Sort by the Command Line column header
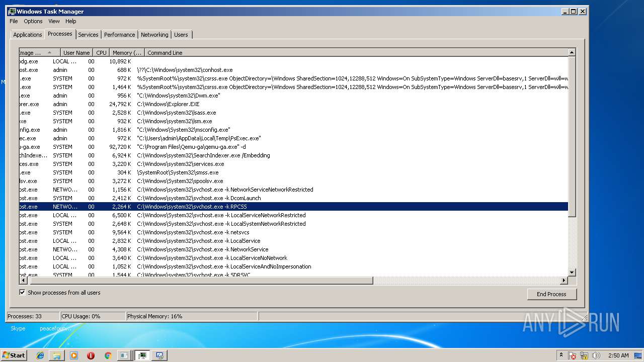 click(x=356, y=52)
